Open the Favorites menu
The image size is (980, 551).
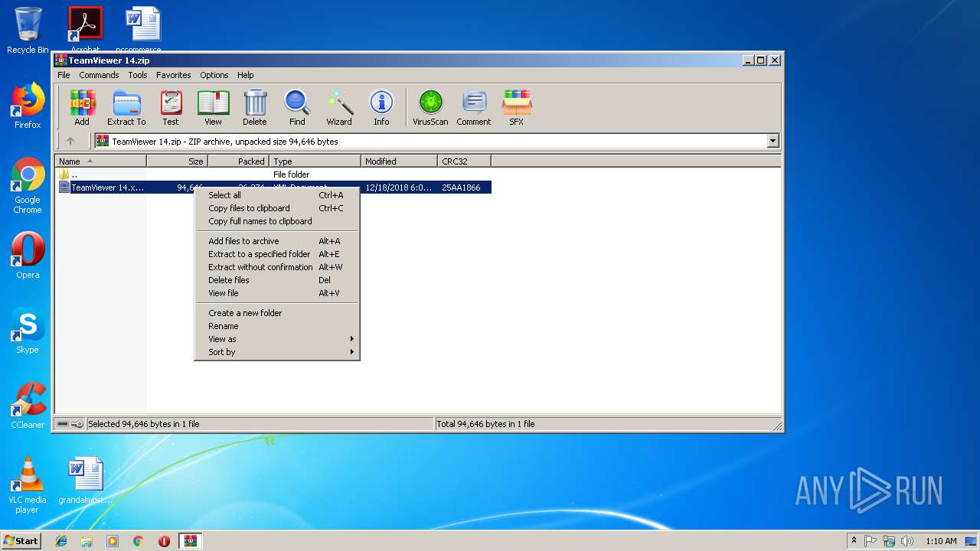(x=174, y=75)
